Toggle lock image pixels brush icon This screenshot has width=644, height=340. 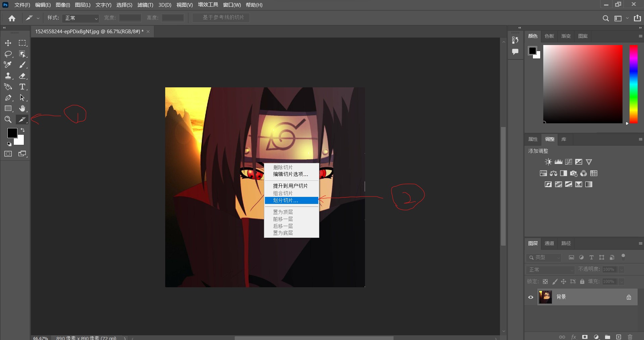click(555, 282)
